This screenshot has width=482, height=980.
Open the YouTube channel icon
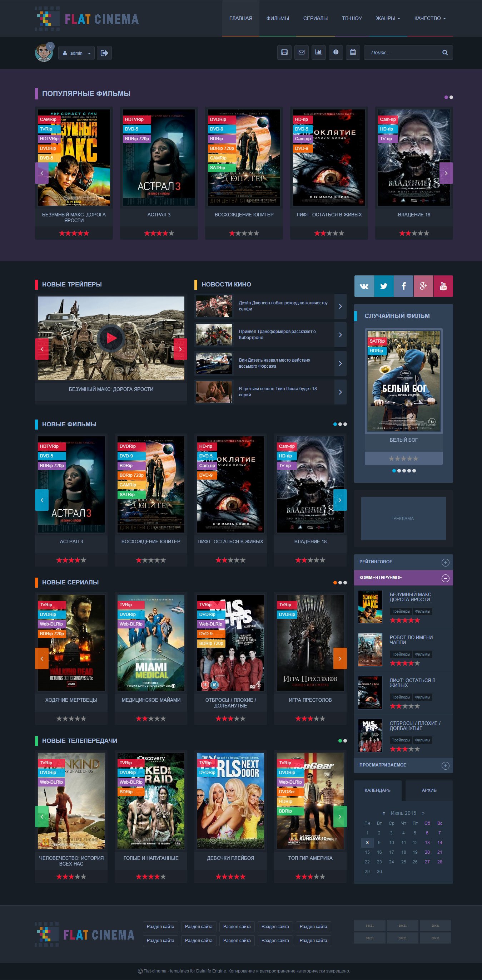443,286
